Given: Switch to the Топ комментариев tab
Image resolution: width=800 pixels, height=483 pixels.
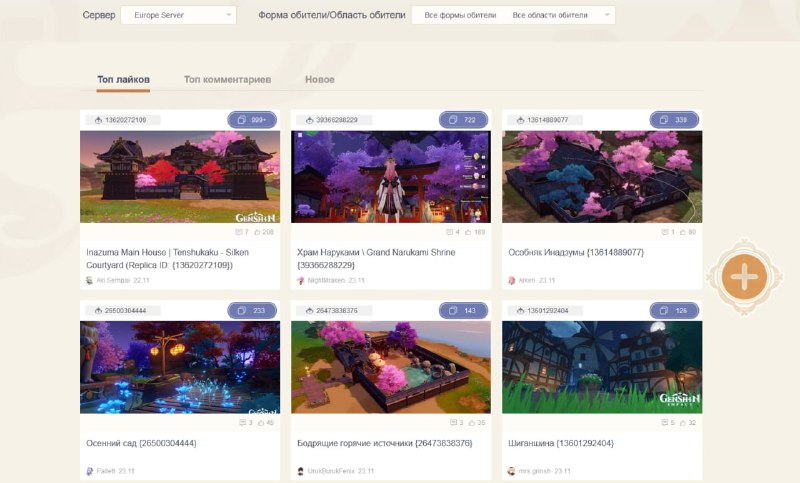Looking at the screenshot, I should (x=228, y=80).
